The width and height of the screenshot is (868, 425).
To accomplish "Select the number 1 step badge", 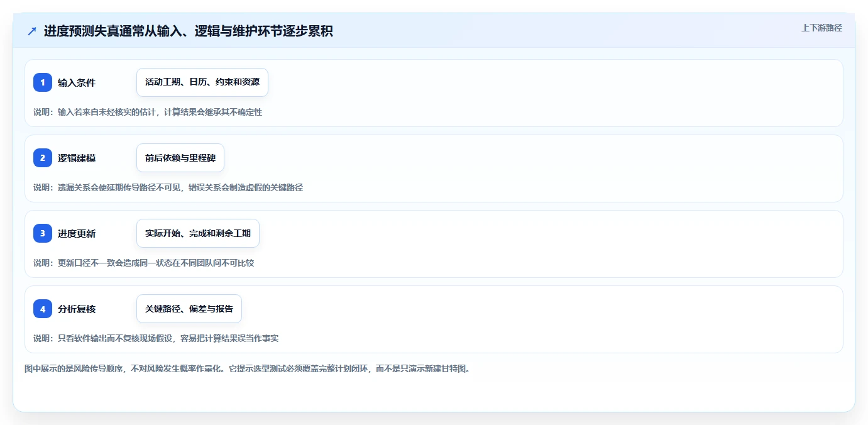I will pyautogui.click(x=43, y=82).
